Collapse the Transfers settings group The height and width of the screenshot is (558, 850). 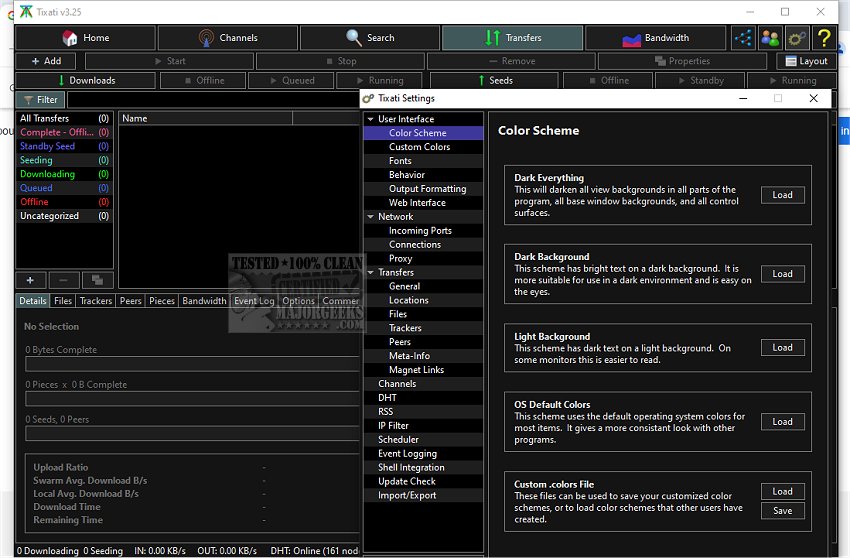(x=370, y=272)
